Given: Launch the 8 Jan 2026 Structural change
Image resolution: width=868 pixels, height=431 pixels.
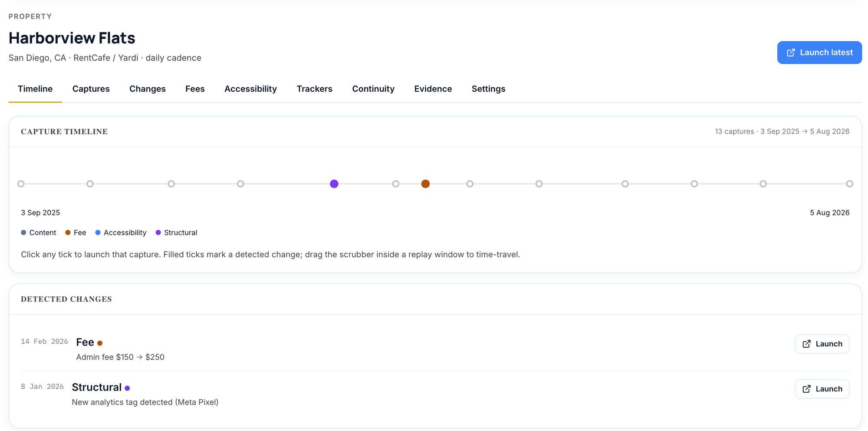Looking at the screenshot, I should (822, 389).
